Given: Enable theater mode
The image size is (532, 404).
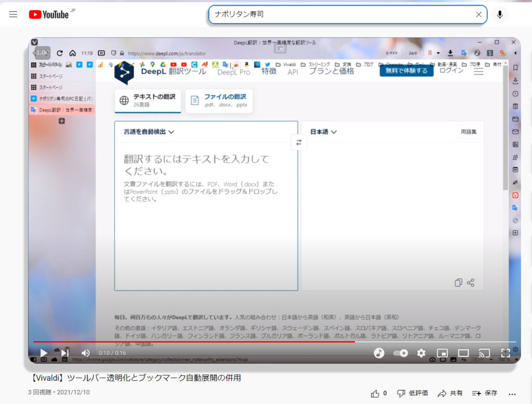Looking at the screenshot, I should click(463, 353).
